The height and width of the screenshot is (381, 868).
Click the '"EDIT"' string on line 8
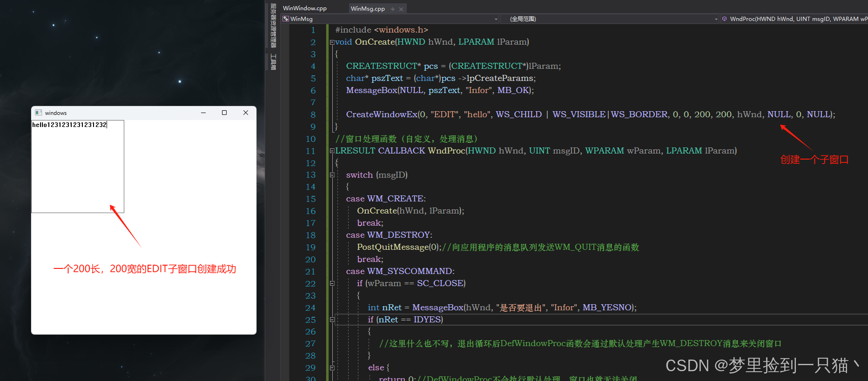coord(444,114)
